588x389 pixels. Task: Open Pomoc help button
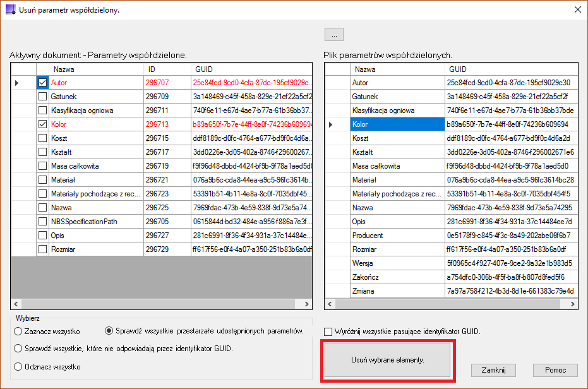point(555,370)
